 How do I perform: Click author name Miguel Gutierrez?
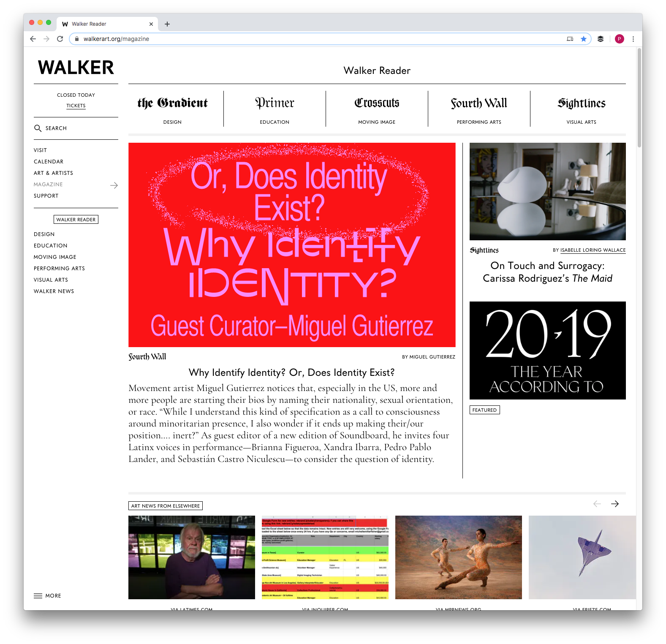pos(432,357)
